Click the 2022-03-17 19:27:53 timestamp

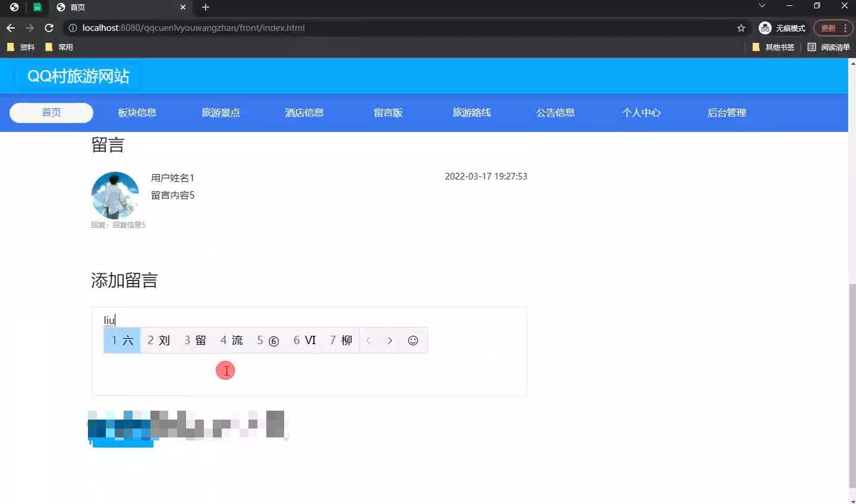pyautogui.click(x=486, y=177)
